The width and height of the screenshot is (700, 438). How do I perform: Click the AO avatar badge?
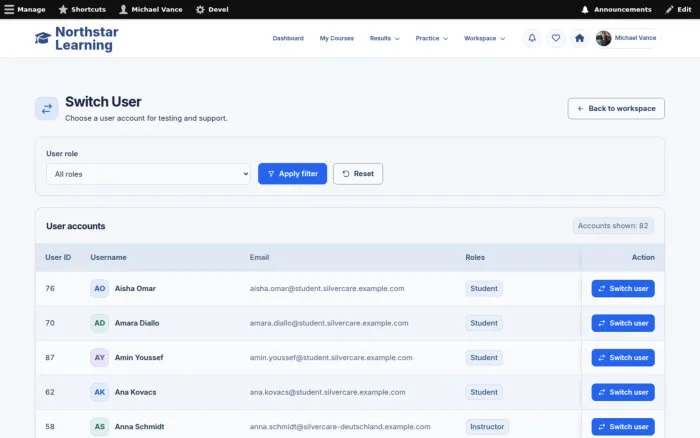pyautogui.click(x=100, y=288)
